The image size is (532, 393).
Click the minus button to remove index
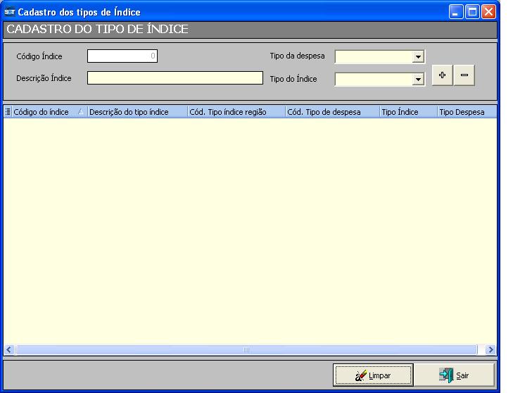tap(464, 76)
